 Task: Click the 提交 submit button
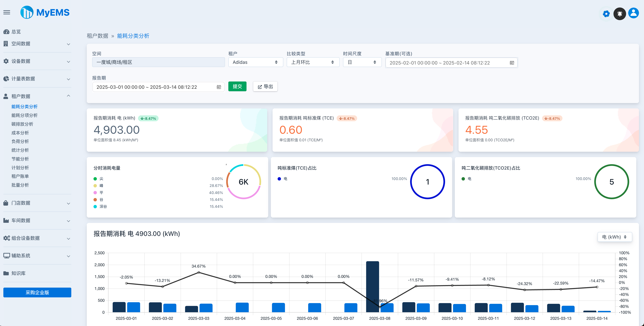237,86
